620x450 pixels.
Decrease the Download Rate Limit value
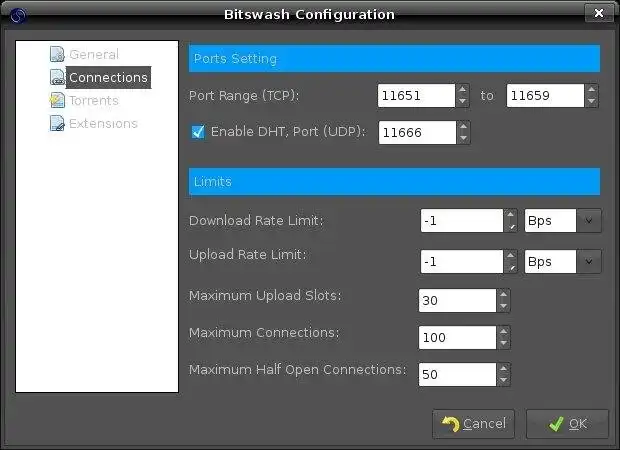pyautogui.click(x=510, y=227)
